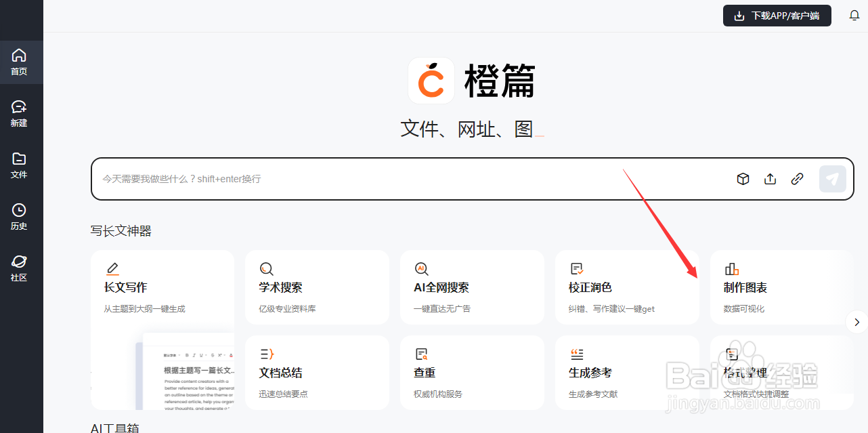Click the send paper-plane button
The image size is (868, 433).
[833, 179]
